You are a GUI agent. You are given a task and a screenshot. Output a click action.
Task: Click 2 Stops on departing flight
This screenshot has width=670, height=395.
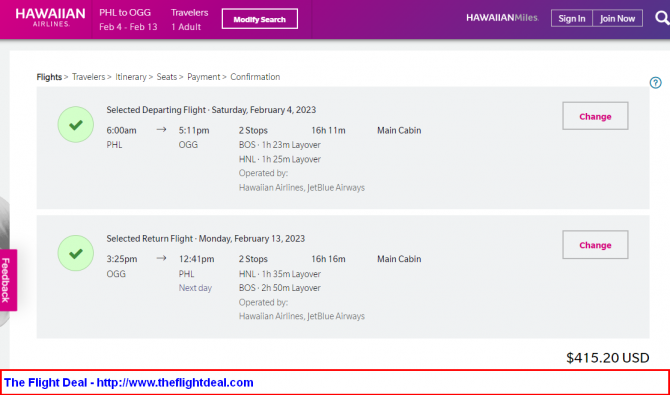point(253,130)
